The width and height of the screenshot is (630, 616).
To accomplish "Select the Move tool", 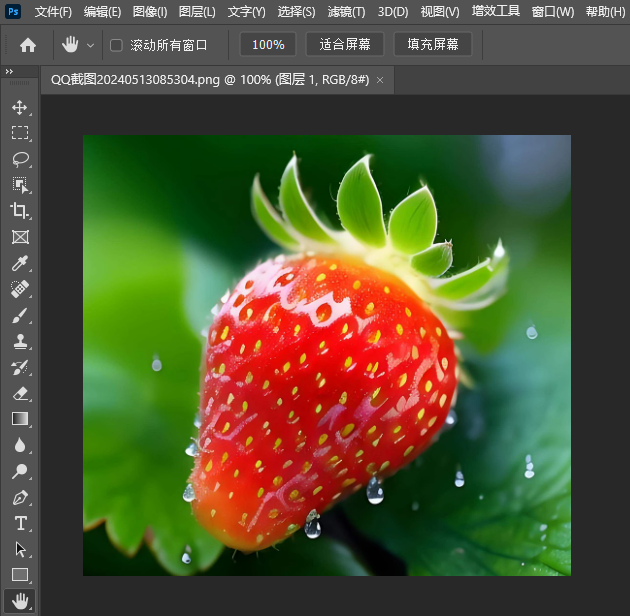I will 20,107.
